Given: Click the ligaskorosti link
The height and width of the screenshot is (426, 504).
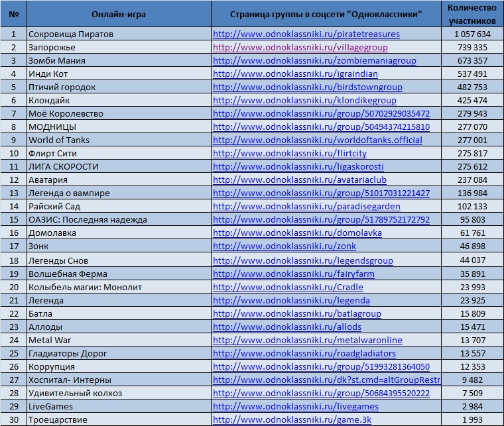Looking at the screenshot, I should (298, 166).
